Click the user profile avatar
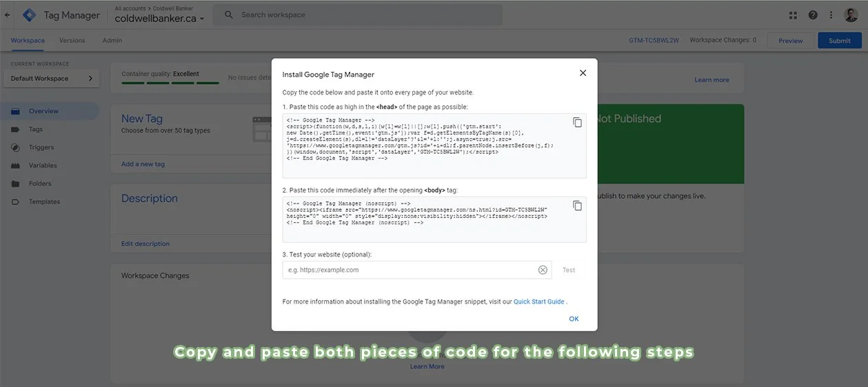Screen dimensions: 868x387 pos(851,14)
